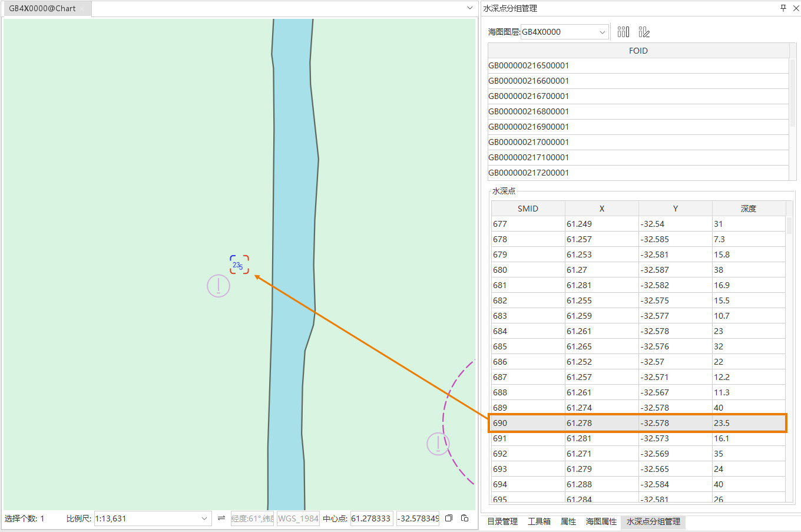This screenshot has height=532, width=801.
Task: Click the circled marker symbol left of the river
Action: (x=219, y=286)
